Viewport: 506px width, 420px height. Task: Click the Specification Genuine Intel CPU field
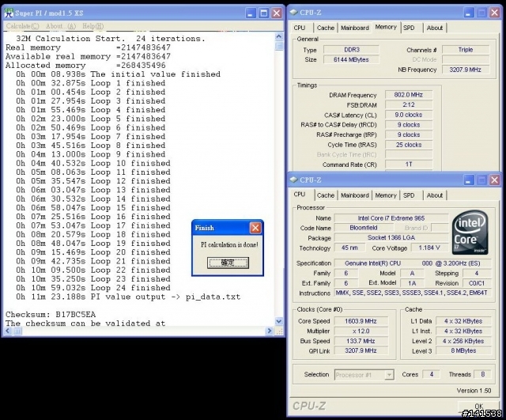(x=413, y=263)
